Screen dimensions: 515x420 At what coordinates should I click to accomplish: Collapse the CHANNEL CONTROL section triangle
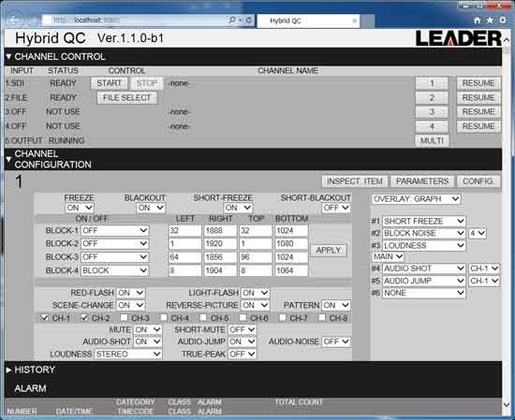tap(8, 56)
